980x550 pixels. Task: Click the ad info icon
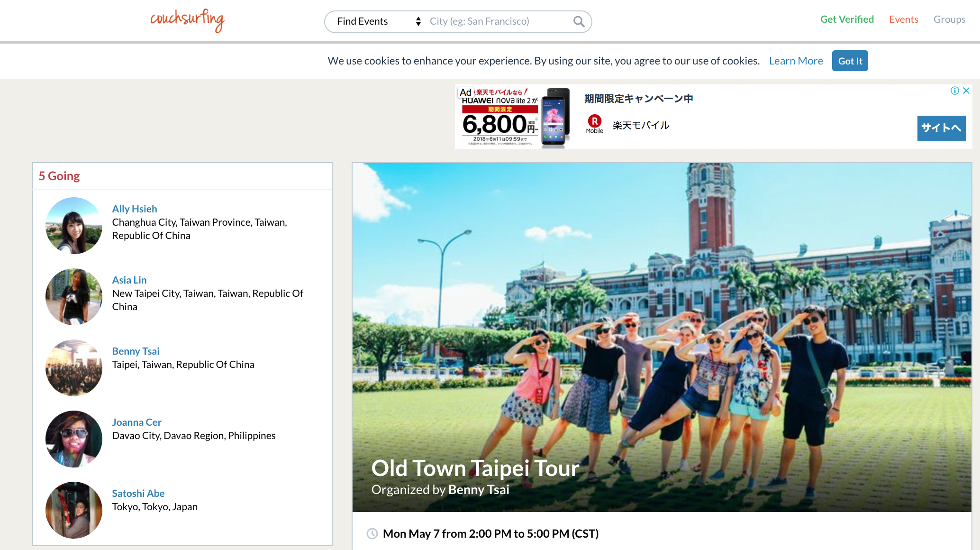(x=954, y=91)
